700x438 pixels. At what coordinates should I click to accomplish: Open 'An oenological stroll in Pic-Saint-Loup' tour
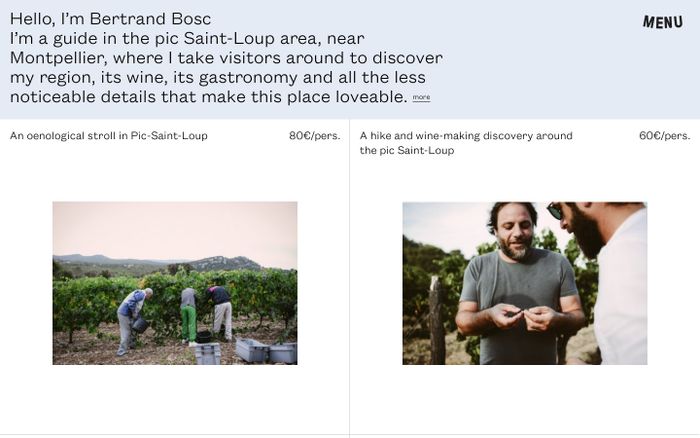(109, 136)
